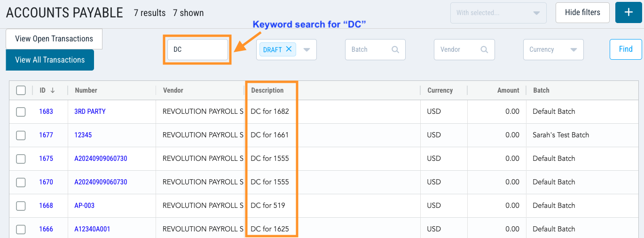This screenshot has width=644, height=238.
Task: Open A20240909060730 link in row 1675
Action: 101,159
